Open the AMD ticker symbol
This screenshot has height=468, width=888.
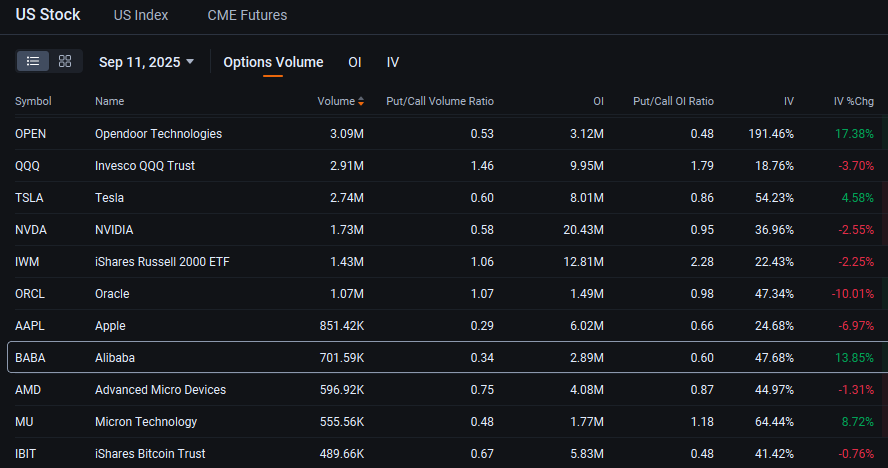(x=28, y=390)
